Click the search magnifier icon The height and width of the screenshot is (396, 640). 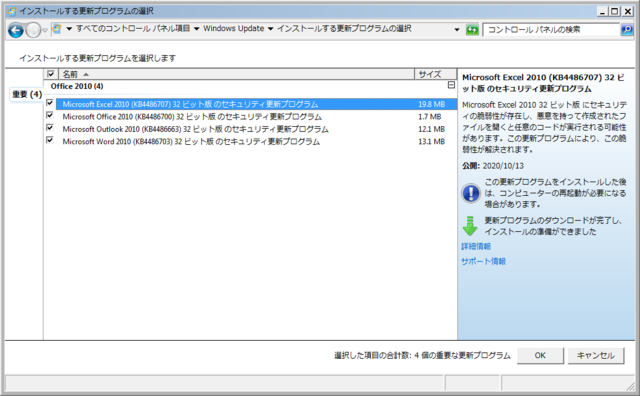[627, 30]
